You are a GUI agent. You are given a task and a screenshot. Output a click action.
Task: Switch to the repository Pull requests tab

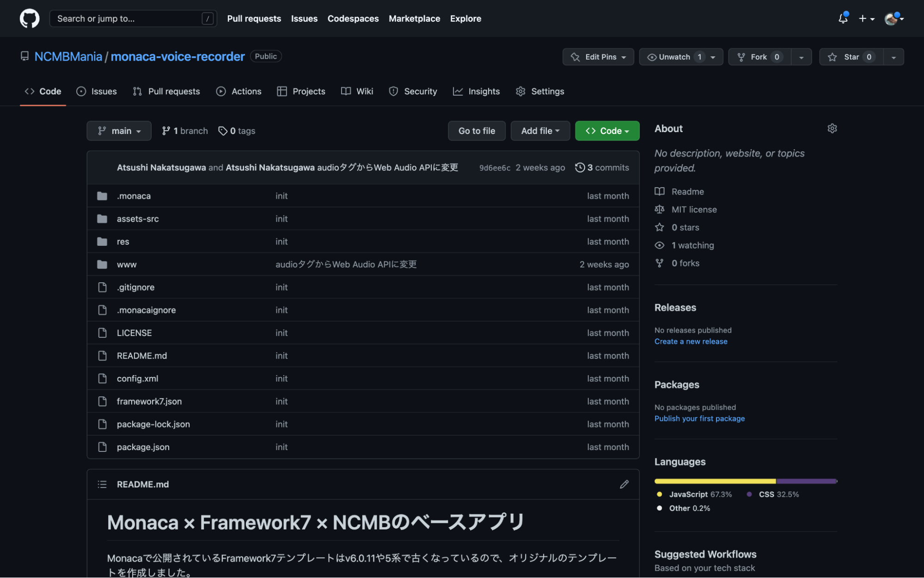166,91
